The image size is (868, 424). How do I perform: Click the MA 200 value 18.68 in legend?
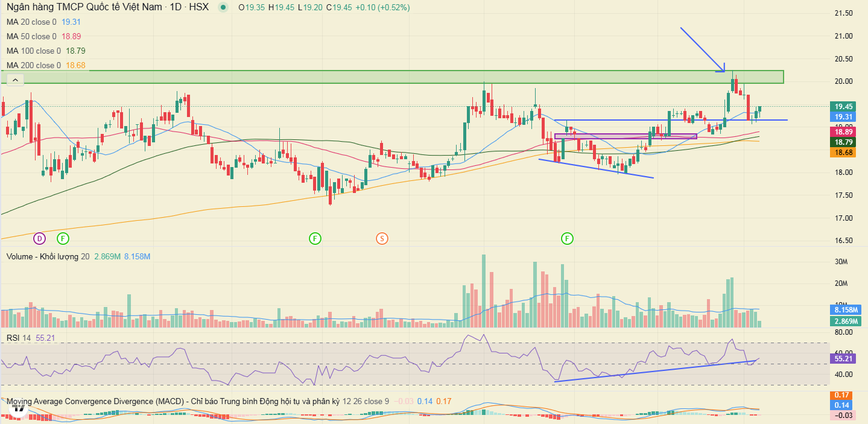75,65
